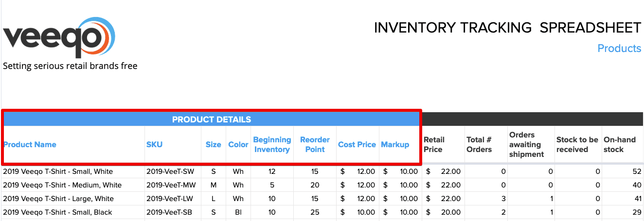Open the Products link under the title
This screenshot has width=644, height=221.
[619, 48]
